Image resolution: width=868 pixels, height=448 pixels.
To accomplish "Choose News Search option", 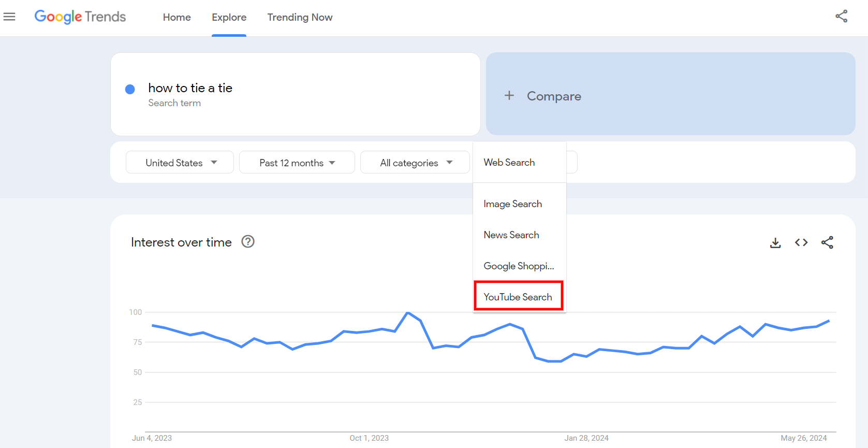I will click(x=520, y=235).
